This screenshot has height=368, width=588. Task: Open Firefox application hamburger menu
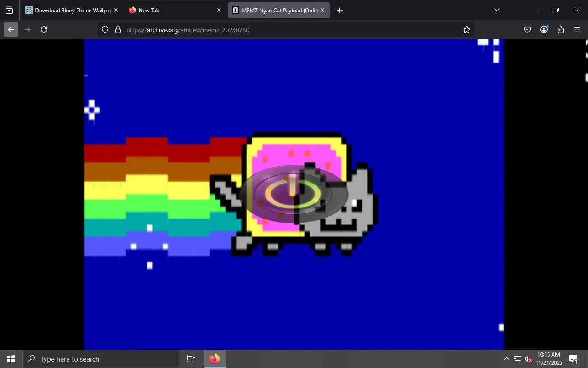pyautogui.click(x=577, y=29)
